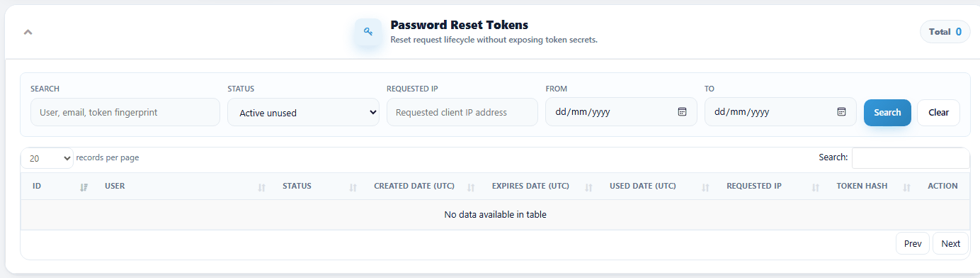Viewport: 980px width, 278px height.
Task: Click the EXPIRES DATE (UTC) header
Action: [x=530, y=186]
